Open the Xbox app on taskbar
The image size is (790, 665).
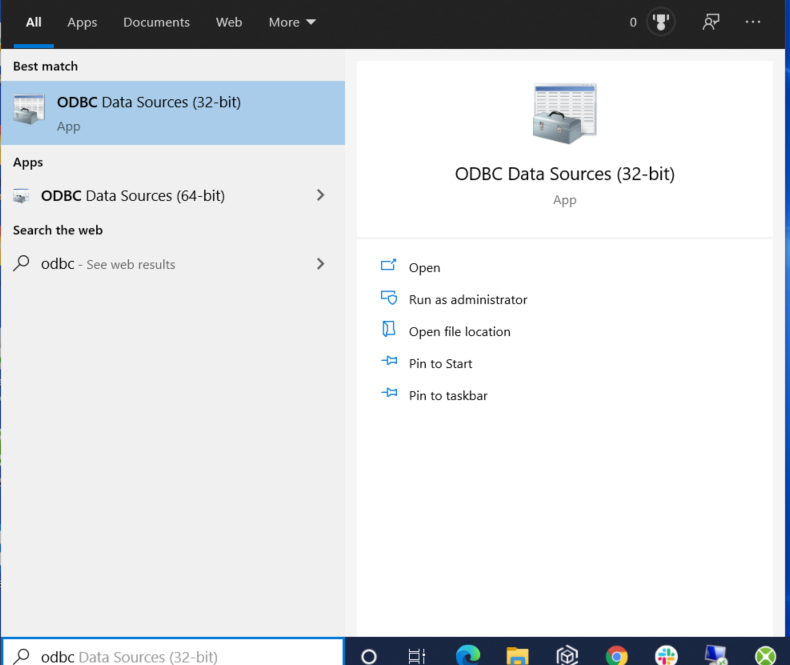tap(765, 656)
